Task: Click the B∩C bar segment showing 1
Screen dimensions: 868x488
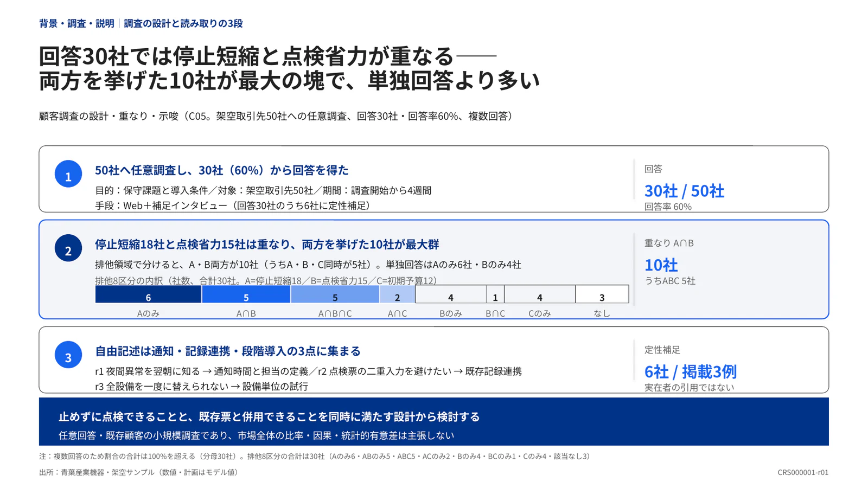Action: coord(495,294)
